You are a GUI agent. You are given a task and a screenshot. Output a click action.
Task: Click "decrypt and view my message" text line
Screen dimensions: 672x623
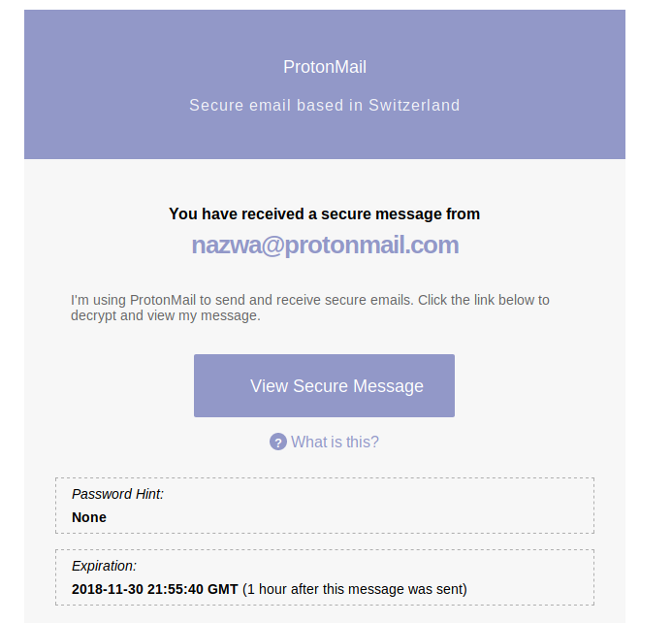tap(166, 315)
